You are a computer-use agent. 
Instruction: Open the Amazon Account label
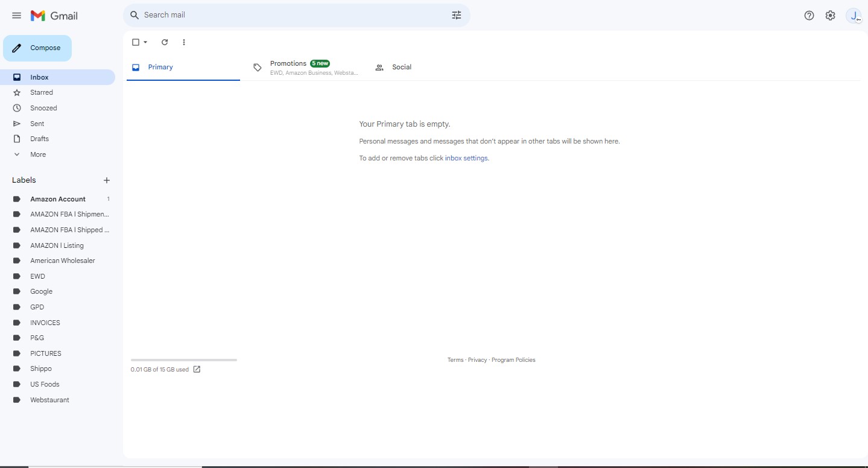tap(58, 199)
